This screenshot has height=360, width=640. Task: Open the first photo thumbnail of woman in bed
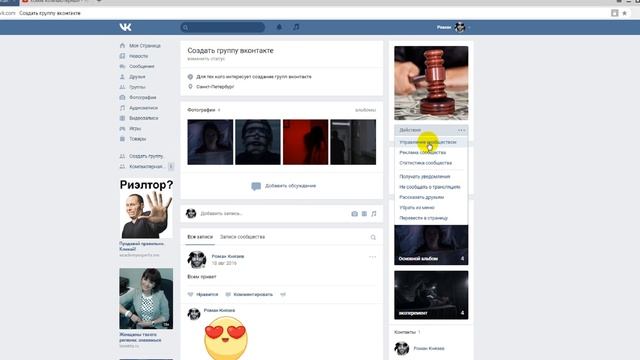[x=210, y=142]
